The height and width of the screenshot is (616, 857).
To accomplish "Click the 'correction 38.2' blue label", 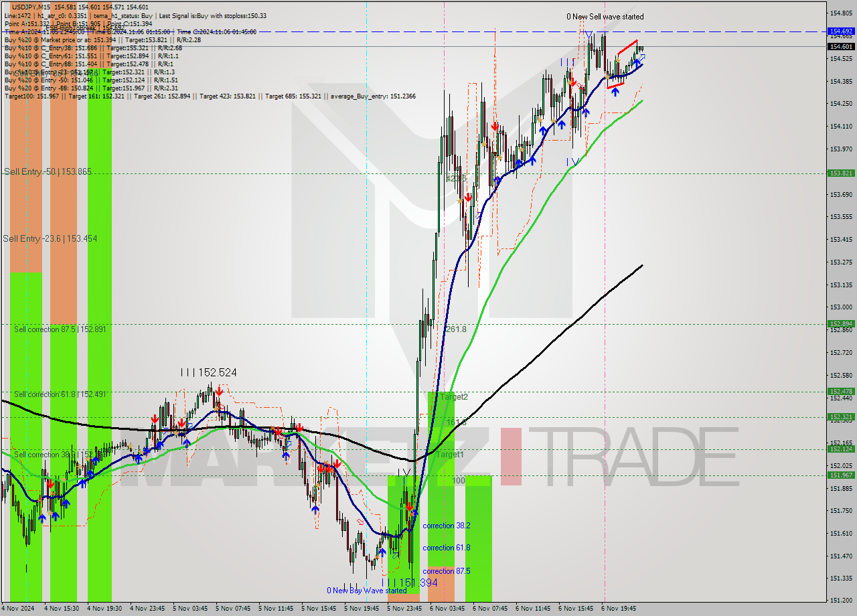I will [x=447, y=526].
